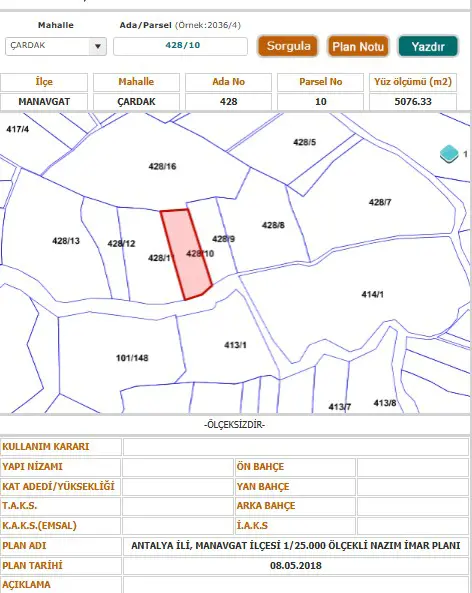The width and height of the screenshot is (472, 593).
Task: Click the teal map layers icon
Action: pyautogui.click(x=449, y=154)
